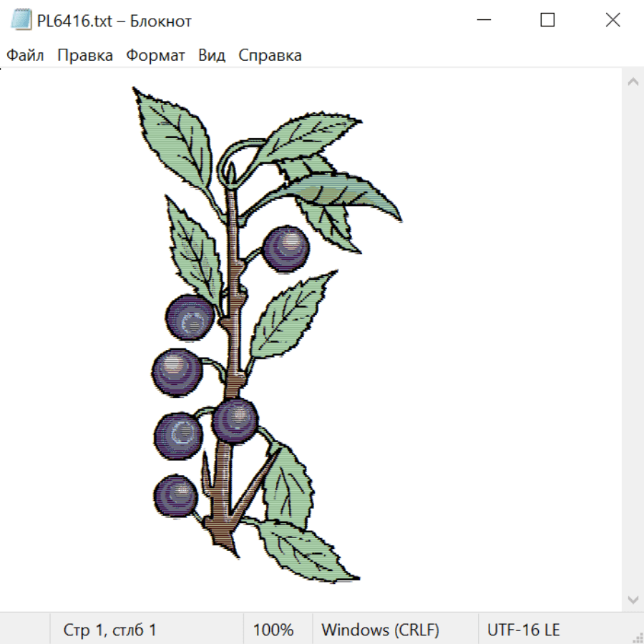
Task: Maximize the Блокнот window
Action: (547, 20)
